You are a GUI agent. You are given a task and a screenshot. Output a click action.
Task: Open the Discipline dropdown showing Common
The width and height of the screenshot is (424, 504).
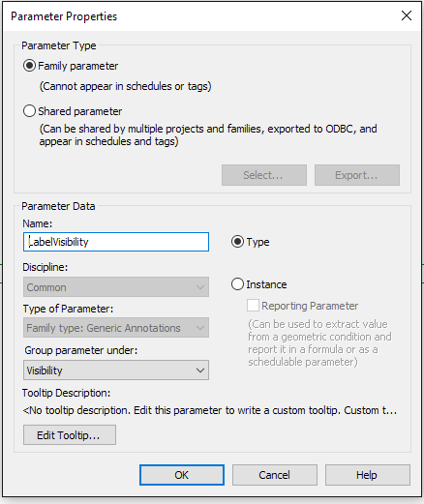pyautogui.click(x=116, y=287)
